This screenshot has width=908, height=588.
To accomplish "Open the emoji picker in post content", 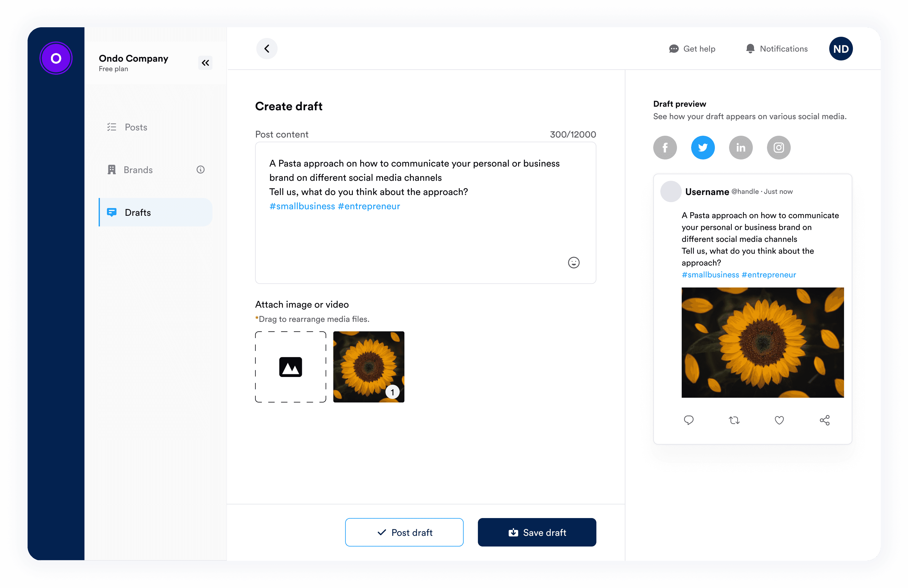I will tap(574, 263).
